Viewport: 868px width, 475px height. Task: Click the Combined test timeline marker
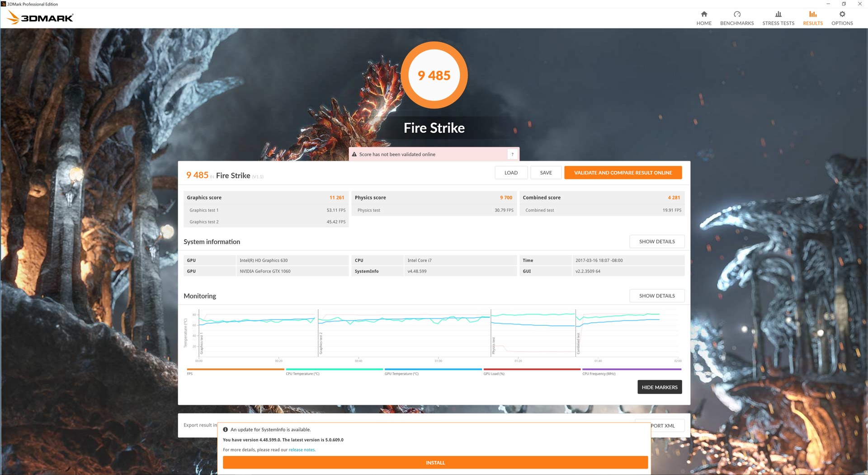pos(578,344)
